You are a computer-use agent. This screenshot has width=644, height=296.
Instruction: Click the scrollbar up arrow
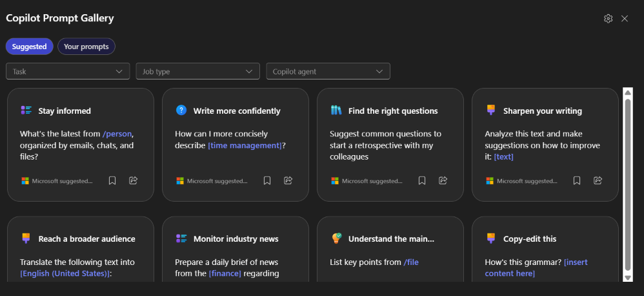pos(628,92)
